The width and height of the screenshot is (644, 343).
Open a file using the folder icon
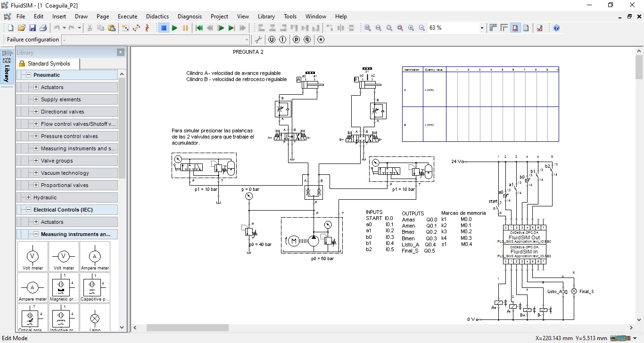point(22,28)
